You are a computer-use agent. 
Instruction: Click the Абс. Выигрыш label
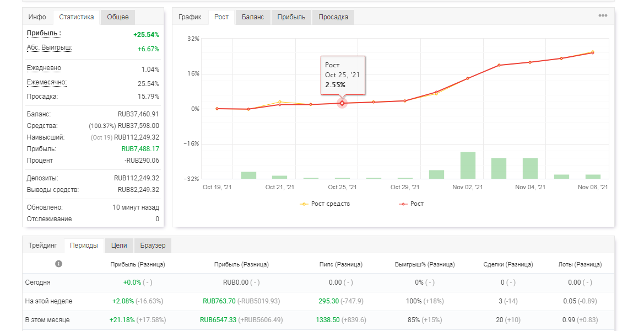pyautogui.click(x=49, y=47)
